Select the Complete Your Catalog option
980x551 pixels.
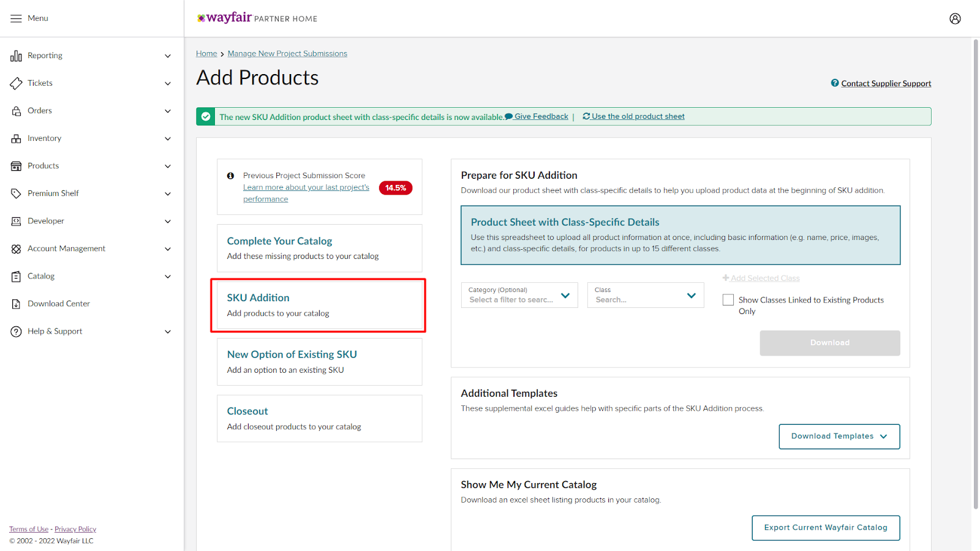319,248
